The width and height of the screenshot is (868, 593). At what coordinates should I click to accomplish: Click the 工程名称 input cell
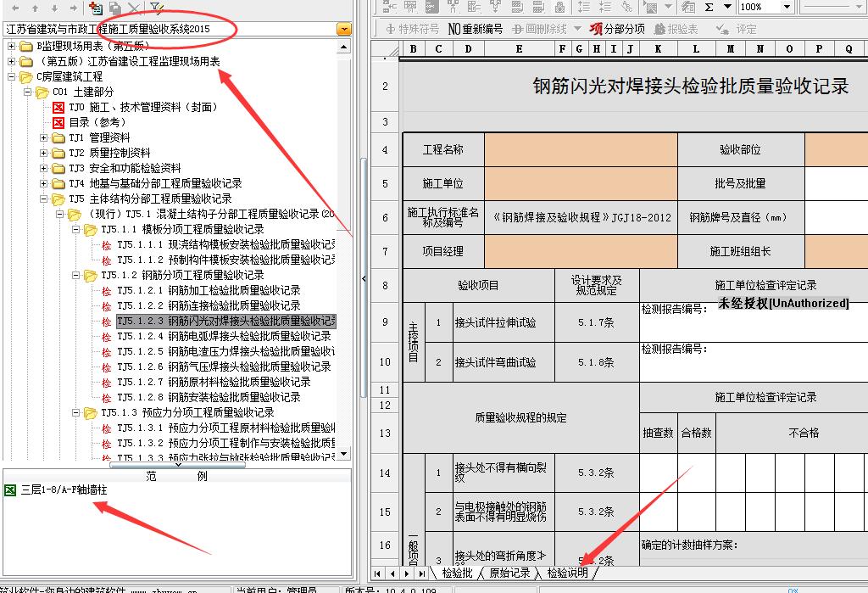(x=581, y=150)
